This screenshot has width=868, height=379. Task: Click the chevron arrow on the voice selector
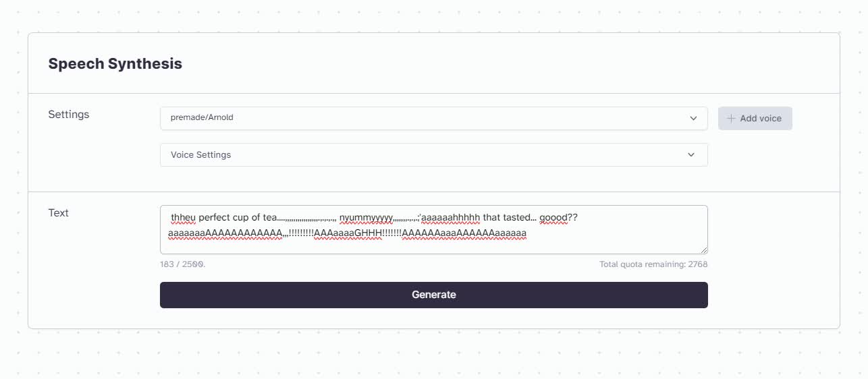693,118
